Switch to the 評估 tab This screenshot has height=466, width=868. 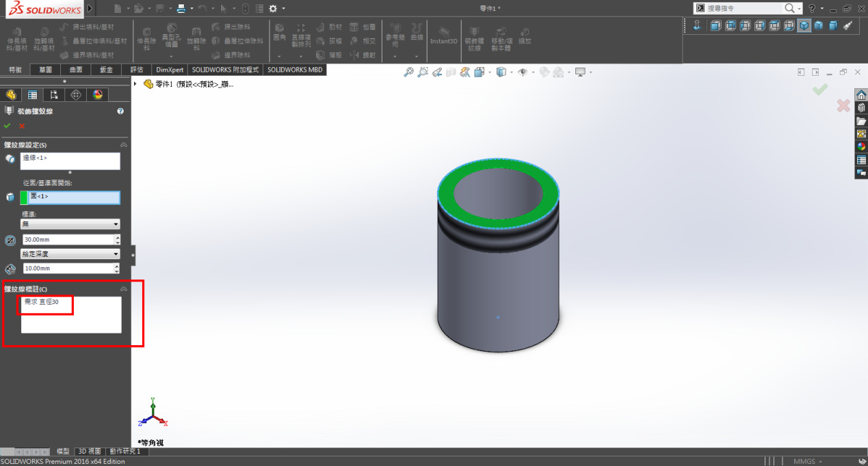(136, 70)
